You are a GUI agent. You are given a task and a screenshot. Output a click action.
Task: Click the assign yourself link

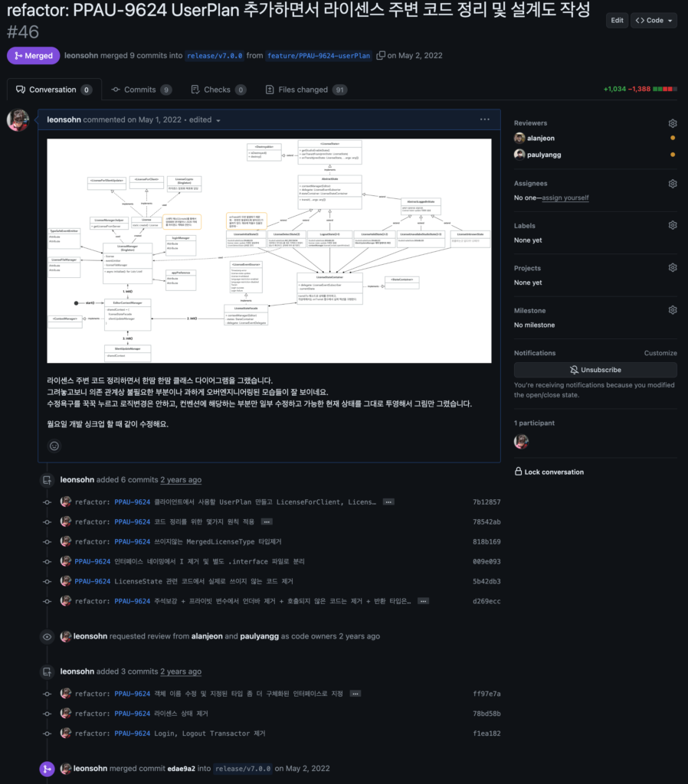coord(565,198)
